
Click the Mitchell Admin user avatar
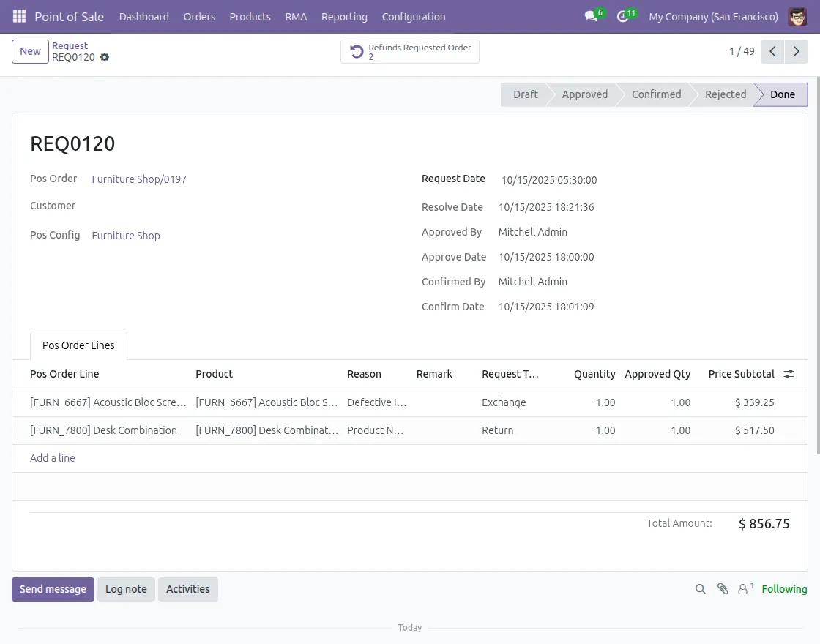(797, 16)
